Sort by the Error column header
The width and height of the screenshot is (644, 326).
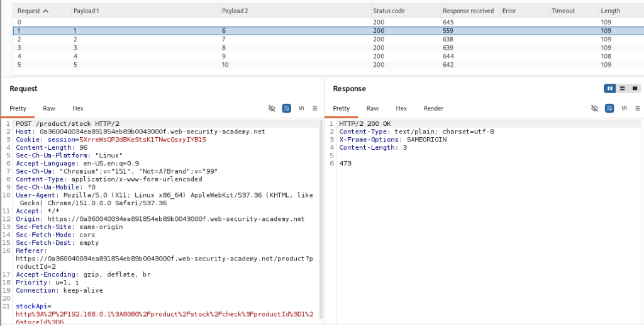524,11
